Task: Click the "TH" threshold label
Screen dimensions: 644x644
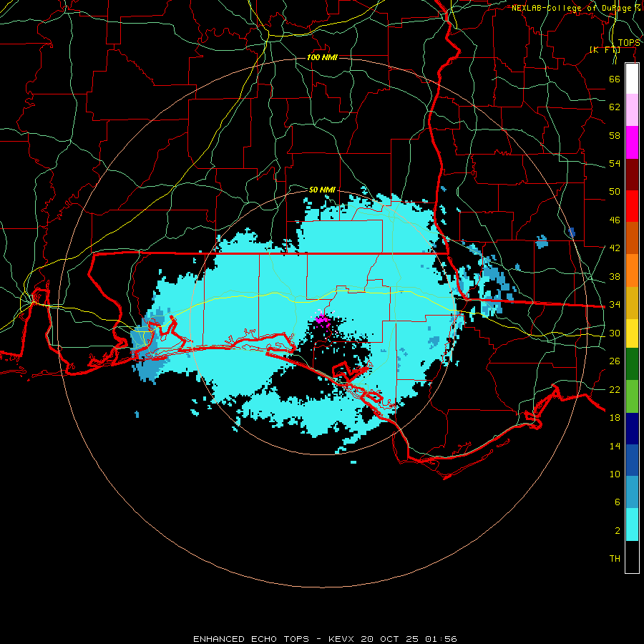Action: click(x=615, y=559)
